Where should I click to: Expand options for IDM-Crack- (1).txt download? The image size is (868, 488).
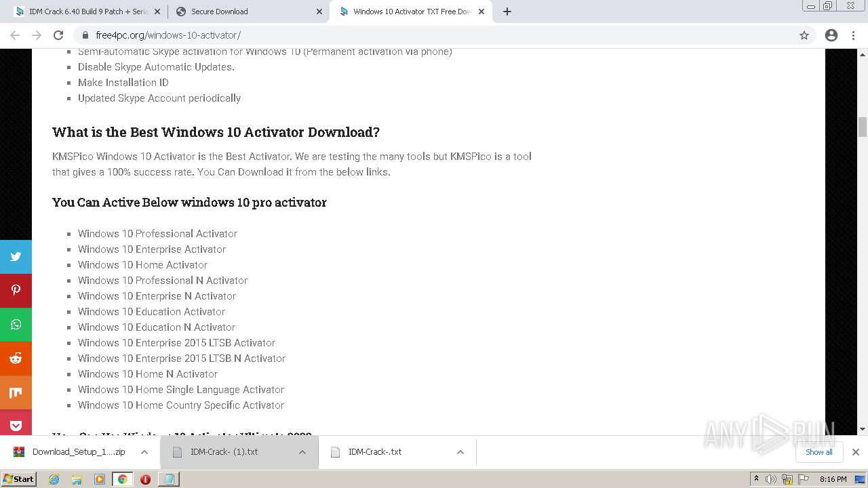(x=302, y=452)
